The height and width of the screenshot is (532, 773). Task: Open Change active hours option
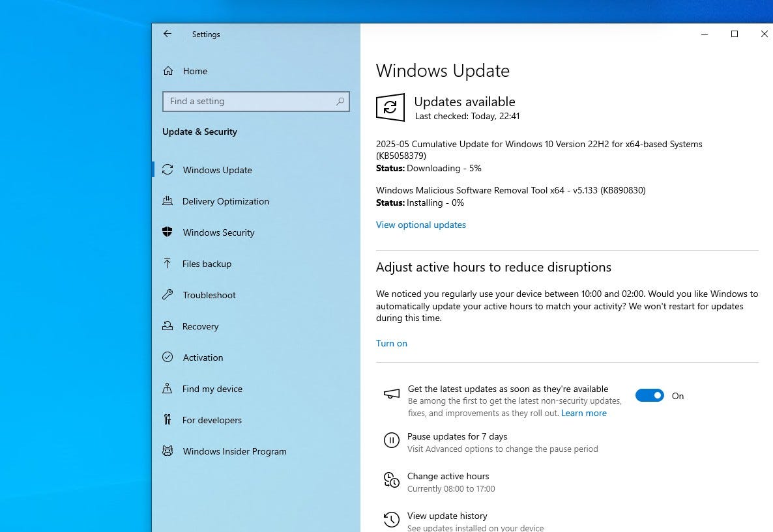point(448,476)
